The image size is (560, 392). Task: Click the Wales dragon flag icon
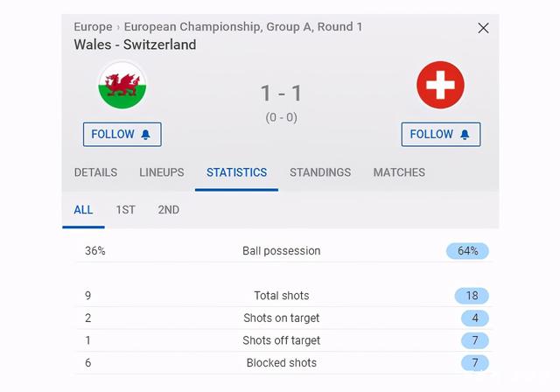[x=122, y=85]
